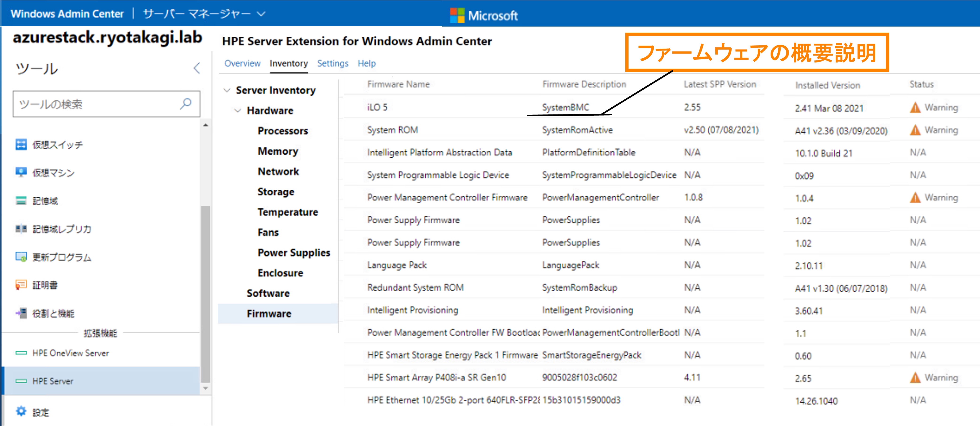Sort by Installed Version column header
Viewport: 980px width, 426px height.
(x=827, y=85)
